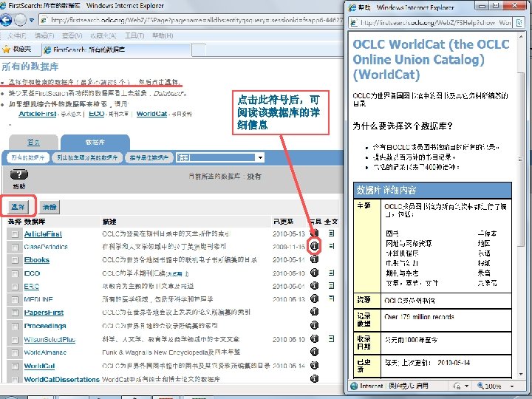The height and width of the screenshot is (399, 532).
Task: Open the View menu in Internet Explorer
Action: [72, 35]
